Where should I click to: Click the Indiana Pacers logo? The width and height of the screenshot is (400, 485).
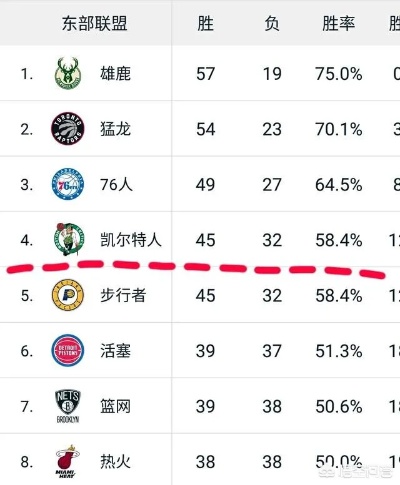(x=68, y=295)
